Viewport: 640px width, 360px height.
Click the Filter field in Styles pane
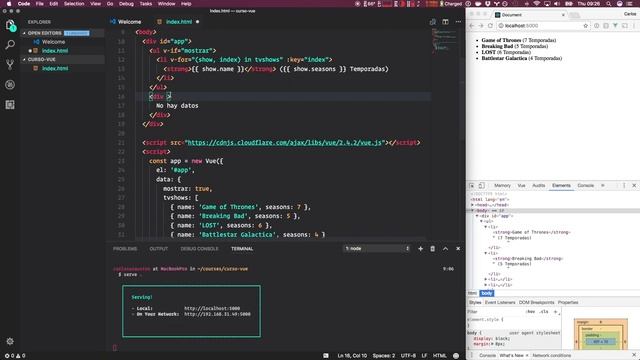click(495, 312)
